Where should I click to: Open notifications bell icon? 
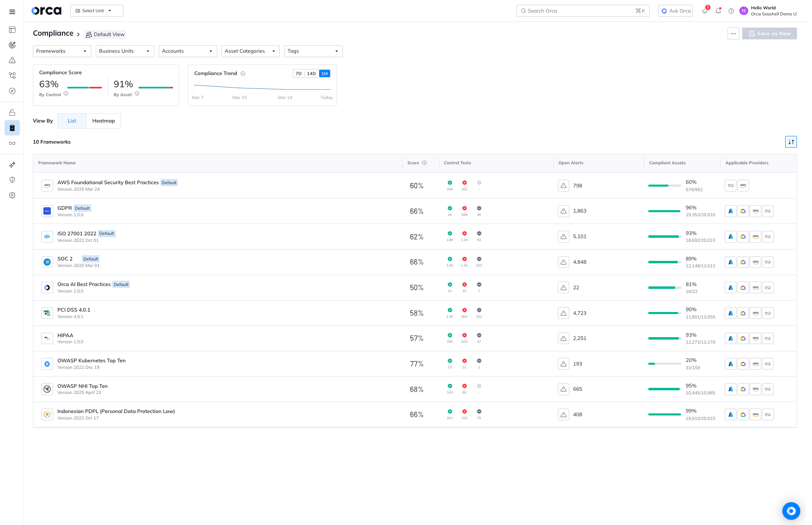(718, 11)
